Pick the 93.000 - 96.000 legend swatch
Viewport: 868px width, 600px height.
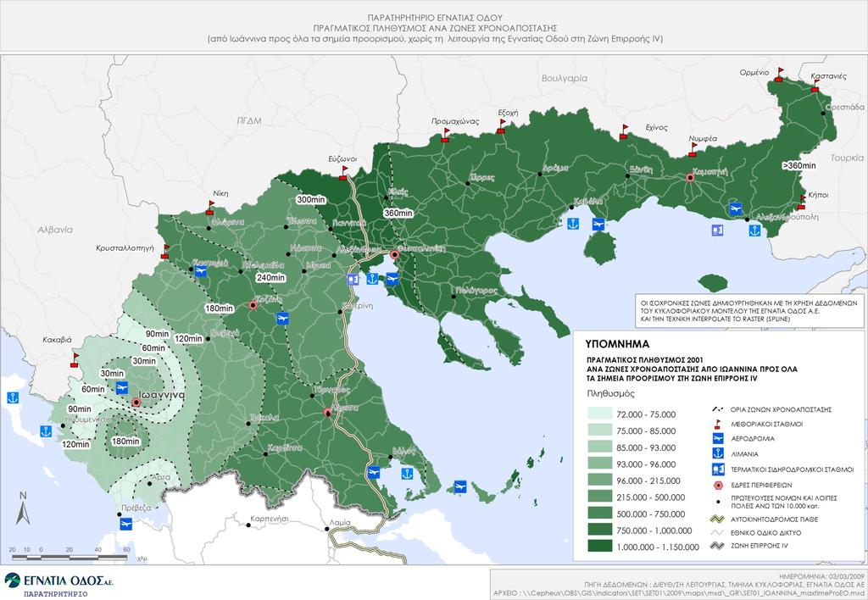pos(599,464)
